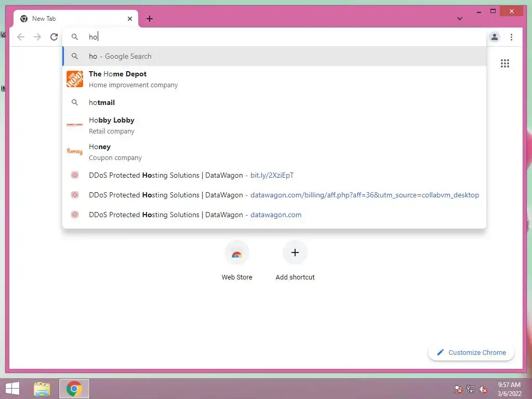Screen dimensions: 532x399
Task: Click the Hobby Lobby logo icon
Action: click(75, 125)
